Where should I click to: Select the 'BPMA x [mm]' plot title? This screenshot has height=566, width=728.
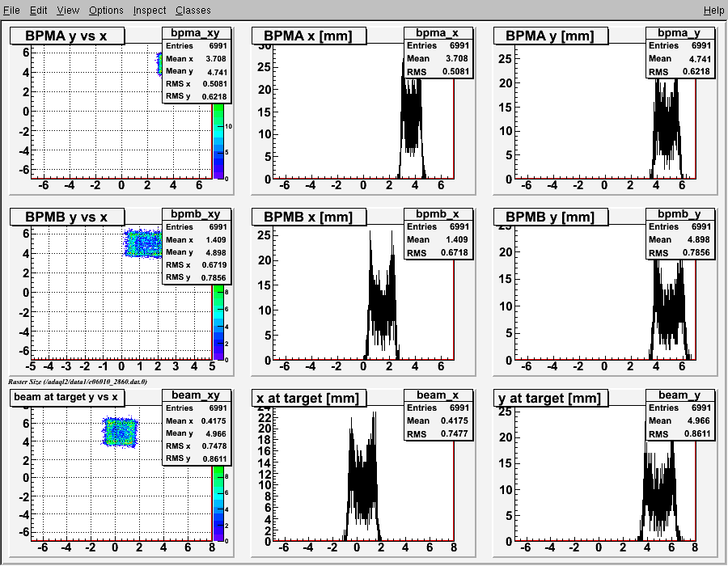click(x=309, y=36)
